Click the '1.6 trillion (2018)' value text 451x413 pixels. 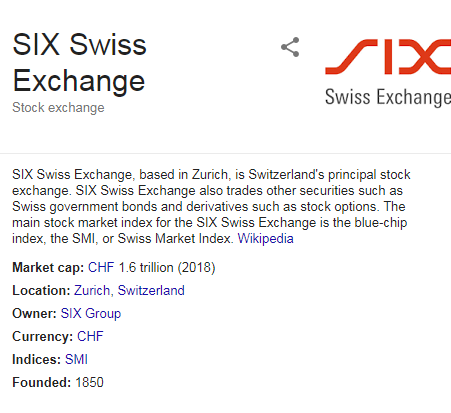[167, 268]
